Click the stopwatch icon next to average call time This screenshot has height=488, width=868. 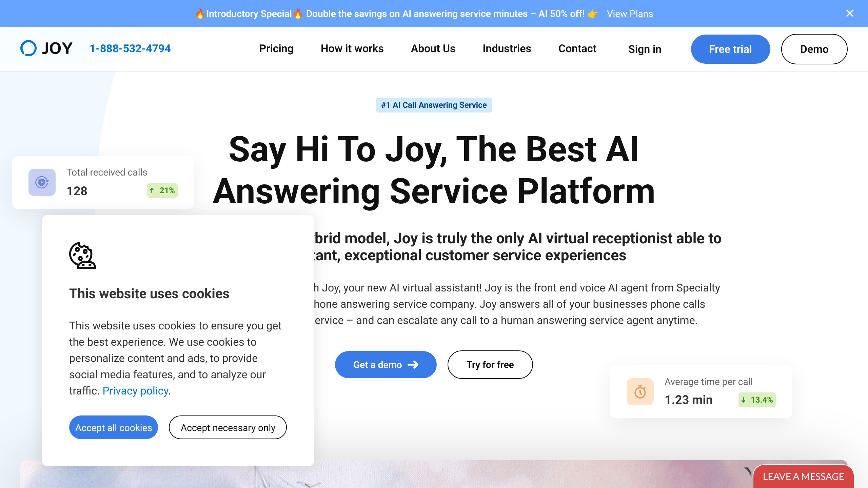[x=640, y=391]
